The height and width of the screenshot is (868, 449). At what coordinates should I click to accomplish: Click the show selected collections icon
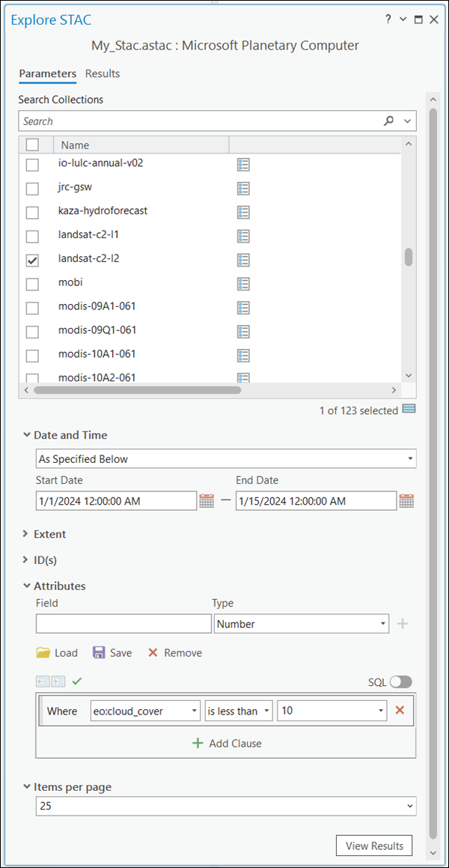tap(409, 409)
